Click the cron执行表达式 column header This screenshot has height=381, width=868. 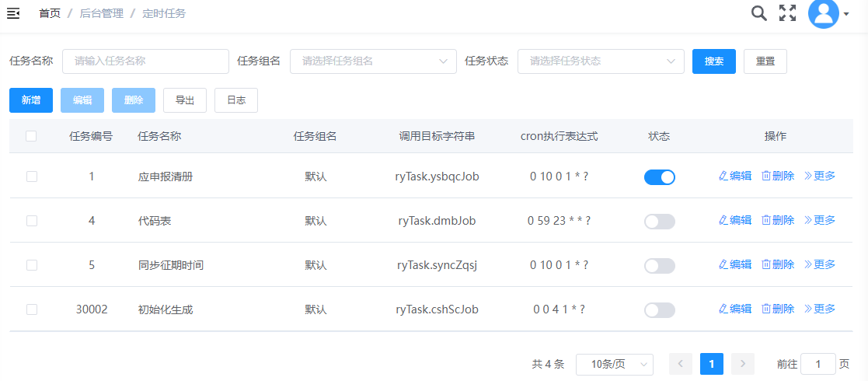(559, 136)
